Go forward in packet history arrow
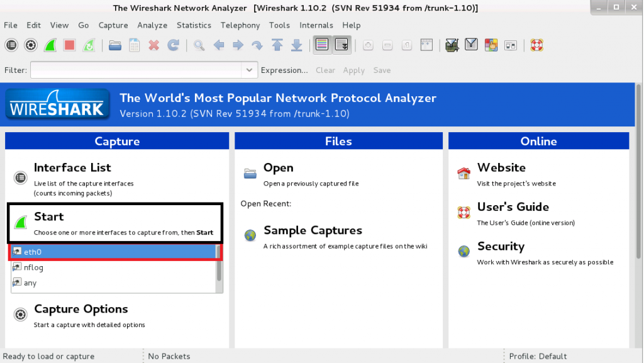This screenshot has width=644, height=363. tap(238, 45)
